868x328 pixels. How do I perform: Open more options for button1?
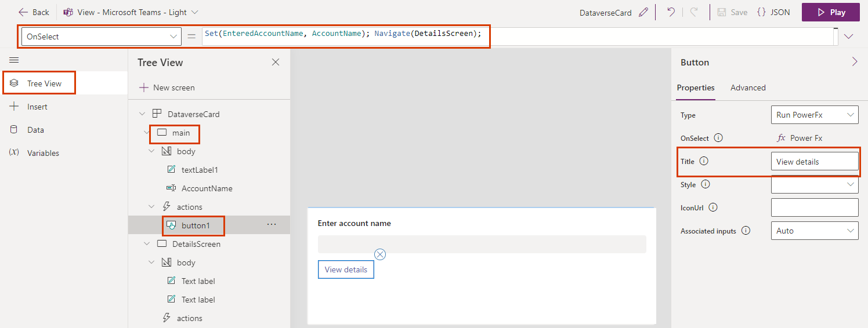(271, 225)
